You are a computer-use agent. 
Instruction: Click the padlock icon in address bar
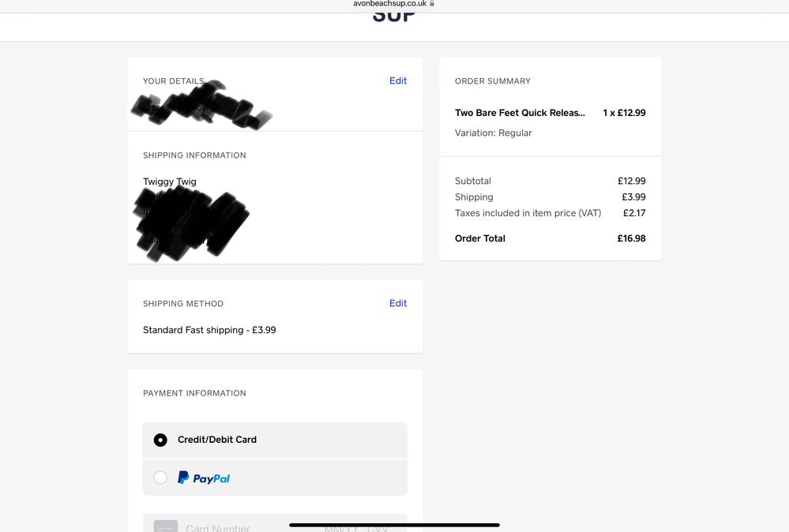(x=431, y=3)
